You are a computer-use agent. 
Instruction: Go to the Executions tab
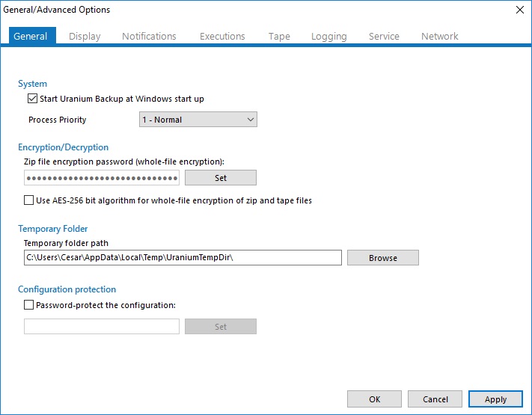coord(222,37)
